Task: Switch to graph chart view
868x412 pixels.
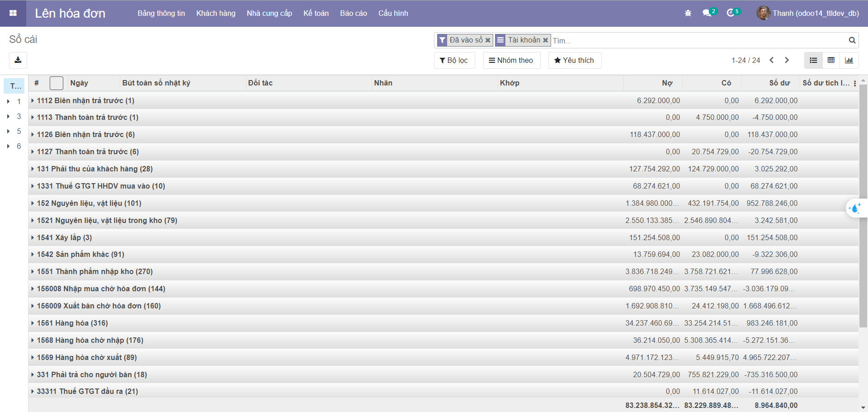Action: pyautogui.click(x=849, y=60)
